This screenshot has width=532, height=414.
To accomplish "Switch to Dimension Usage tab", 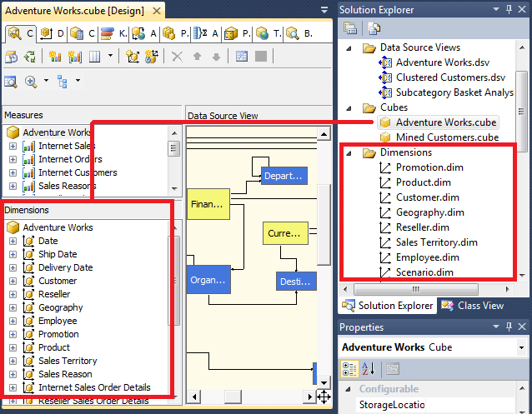I will point(52,33).
